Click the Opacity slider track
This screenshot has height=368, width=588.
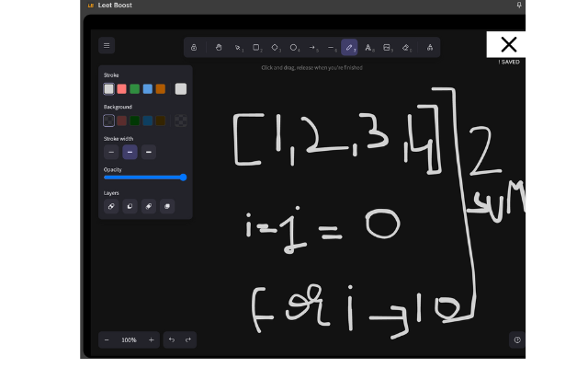coord(145,178)
